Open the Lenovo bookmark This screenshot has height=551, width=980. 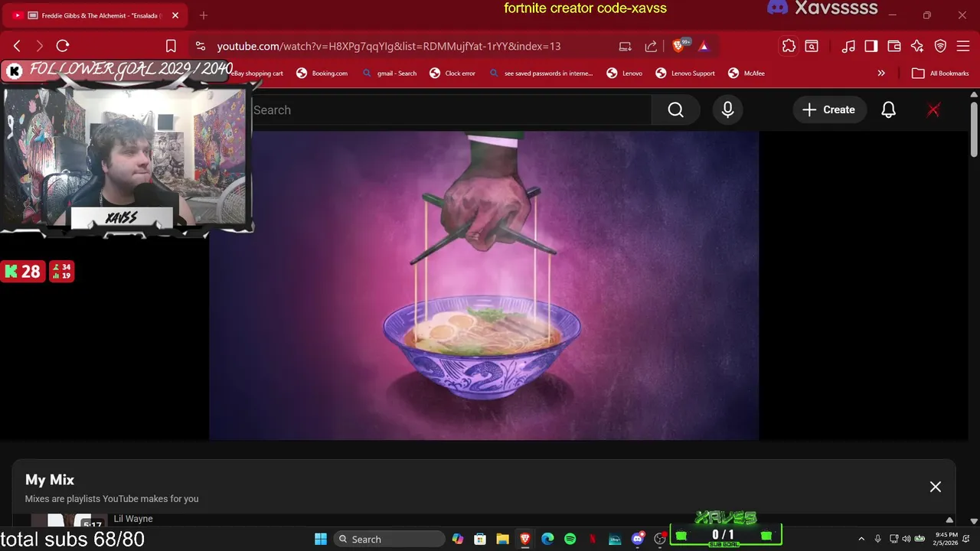tap(624, 73)
